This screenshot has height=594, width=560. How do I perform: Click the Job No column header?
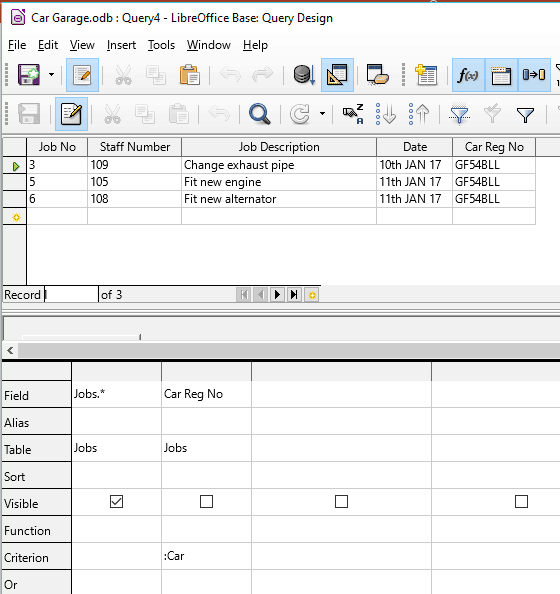57,147
